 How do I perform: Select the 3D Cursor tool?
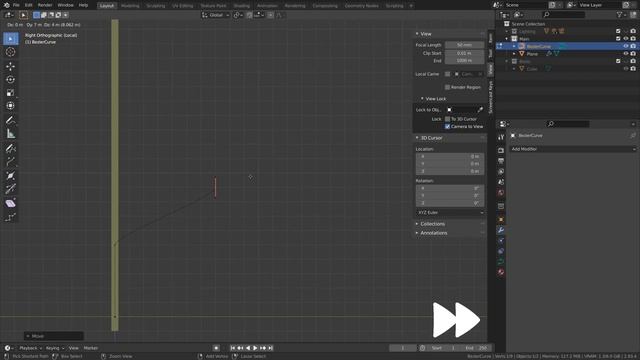11,52
